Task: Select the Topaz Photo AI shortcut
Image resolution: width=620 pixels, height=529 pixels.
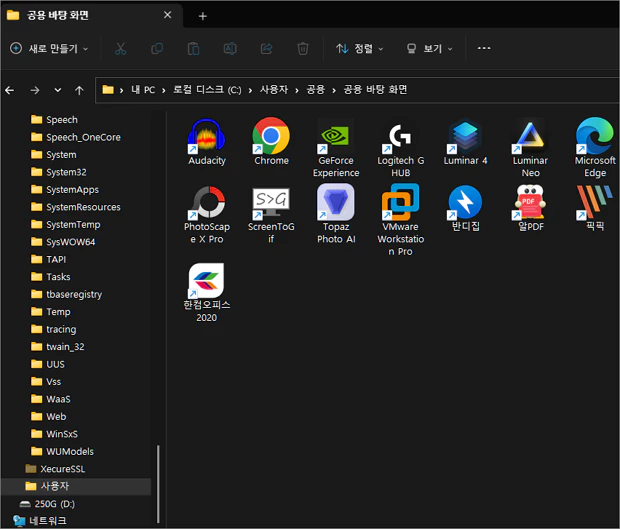Action: point(336,215)
